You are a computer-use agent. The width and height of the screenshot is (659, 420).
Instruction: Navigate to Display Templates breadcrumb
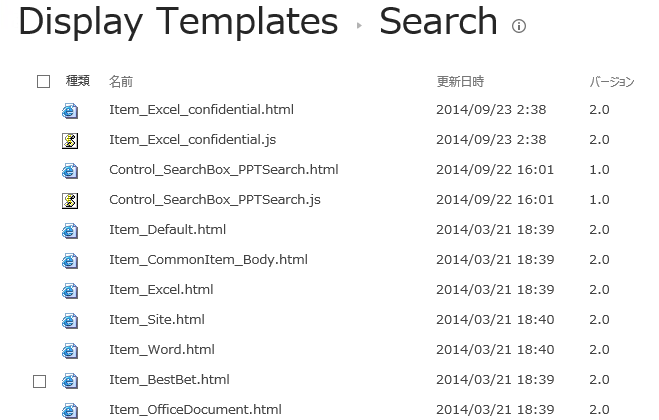coord(178,22)
